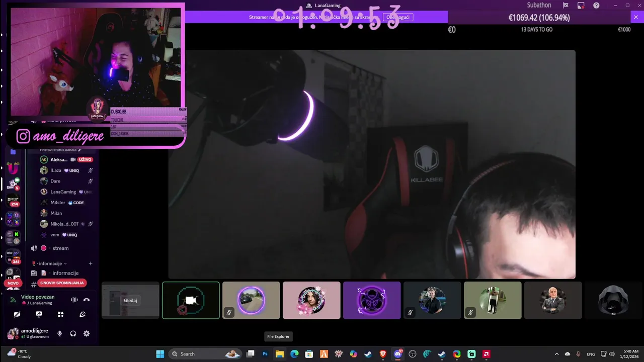Open the Discord inbox icon
The height and width of the screenshot is (362, 644).
click(x=581, y=5)
